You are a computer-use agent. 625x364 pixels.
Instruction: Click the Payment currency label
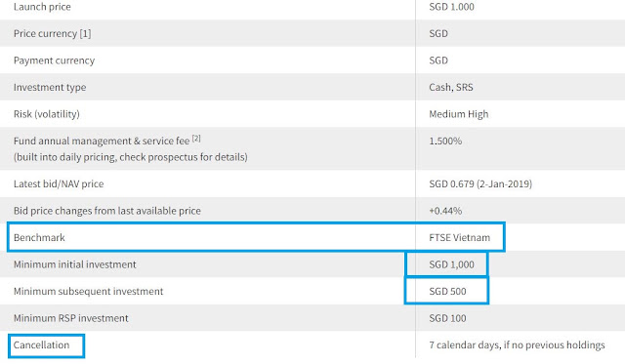(55, 61)
